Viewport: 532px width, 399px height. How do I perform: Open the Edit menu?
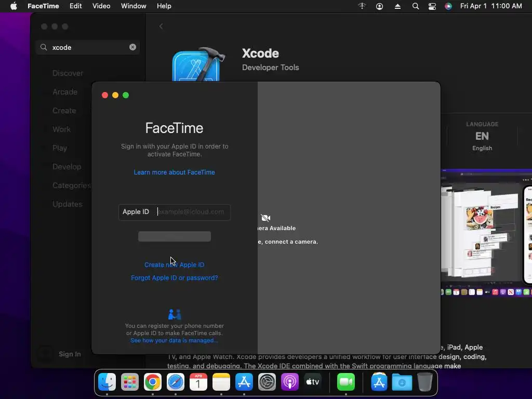(76, 6)
